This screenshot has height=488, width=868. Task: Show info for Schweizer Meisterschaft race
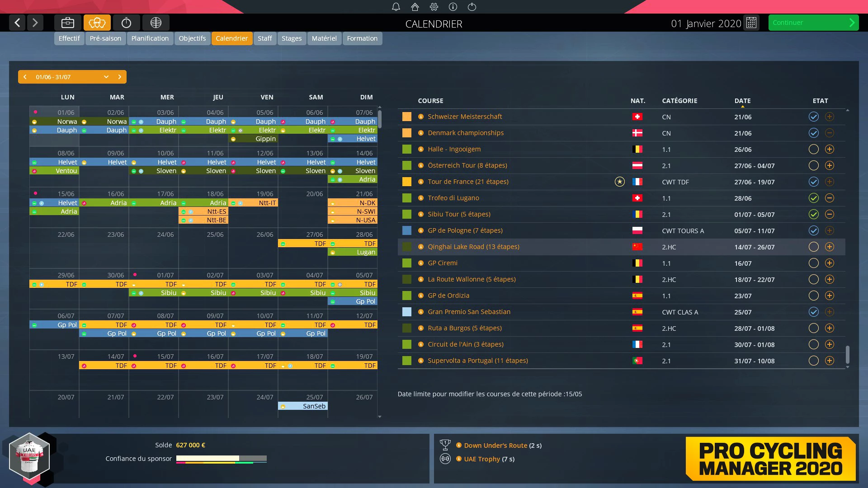(421, 117)
